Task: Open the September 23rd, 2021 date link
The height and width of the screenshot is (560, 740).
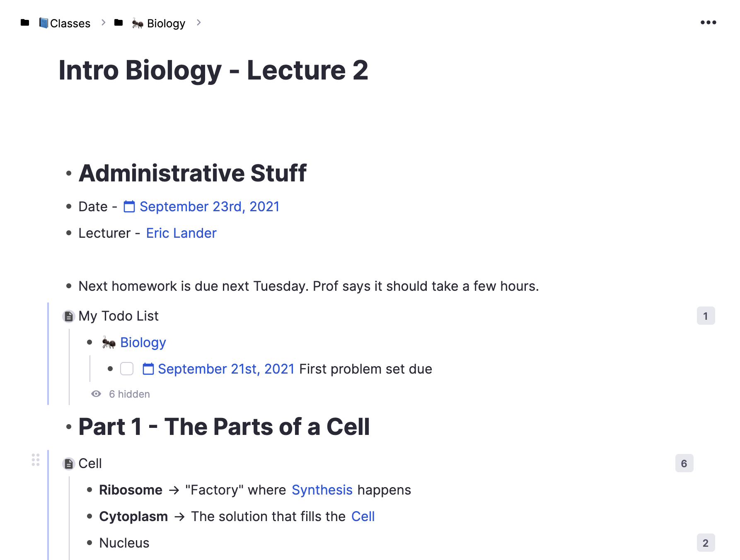Action: (209, 207)
